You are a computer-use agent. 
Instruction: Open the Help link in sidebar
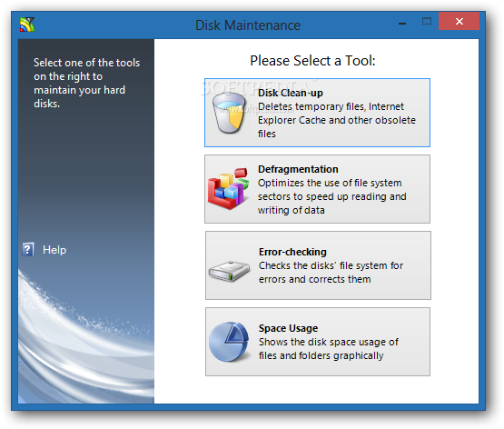(x=54, y=250)
